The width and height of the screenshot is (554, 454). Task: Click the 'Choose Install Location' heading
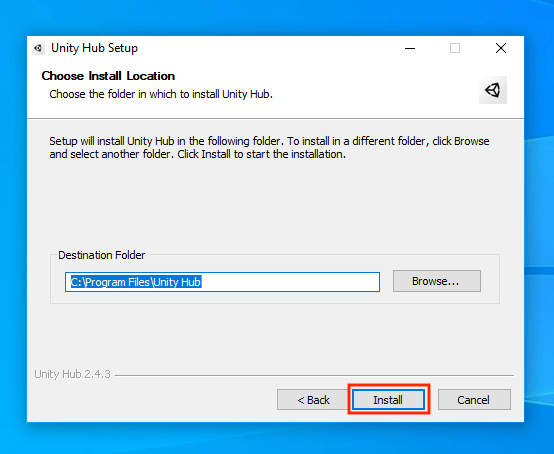pos(108,76)
